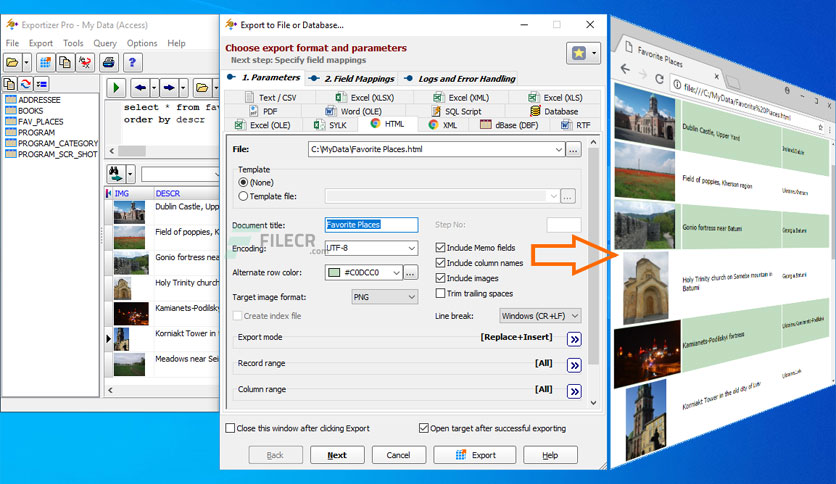Select the Template file radio button
Viewport: 836px width, 484px height.
(x=243, y=196)
